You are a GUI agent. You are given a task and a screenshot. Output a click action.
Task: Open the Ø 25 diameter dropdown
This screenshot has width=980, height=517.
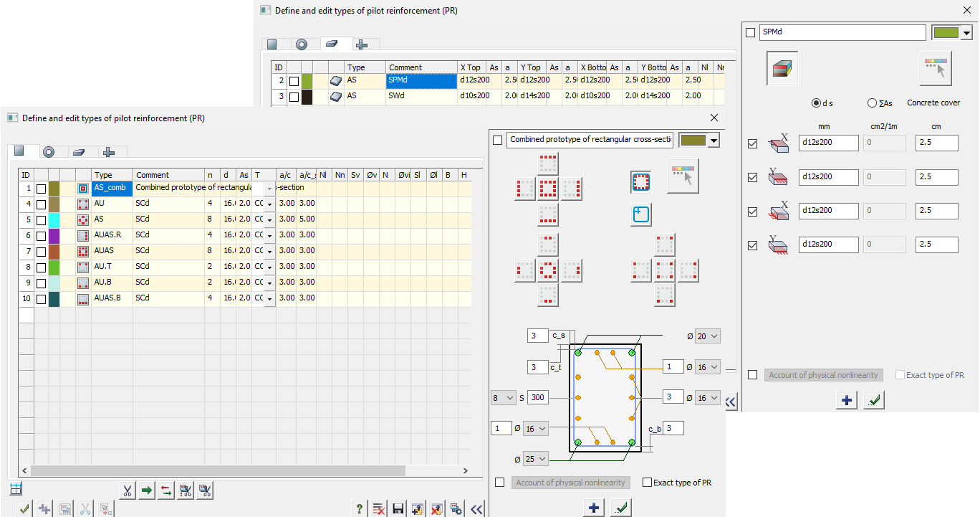point(535,459)
